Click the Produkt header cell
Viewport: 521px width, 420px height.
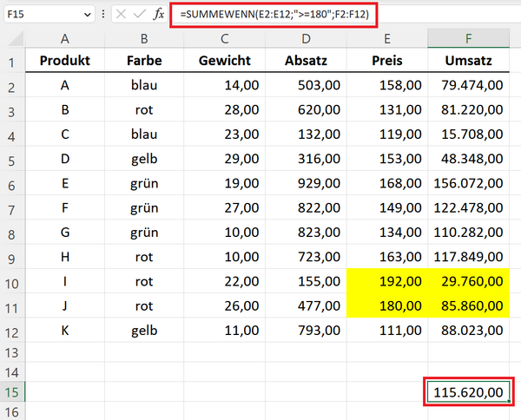point(65,61)
